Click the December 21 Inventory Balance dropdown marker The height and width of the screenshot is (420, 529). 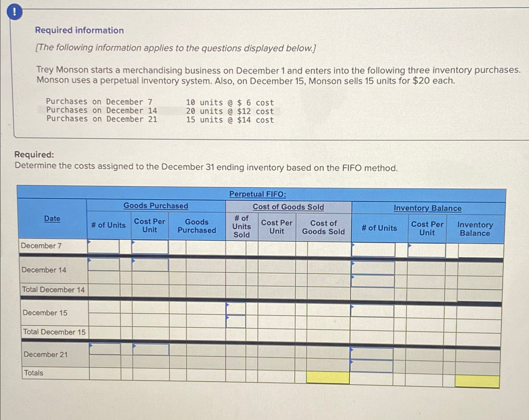[352, 349]
